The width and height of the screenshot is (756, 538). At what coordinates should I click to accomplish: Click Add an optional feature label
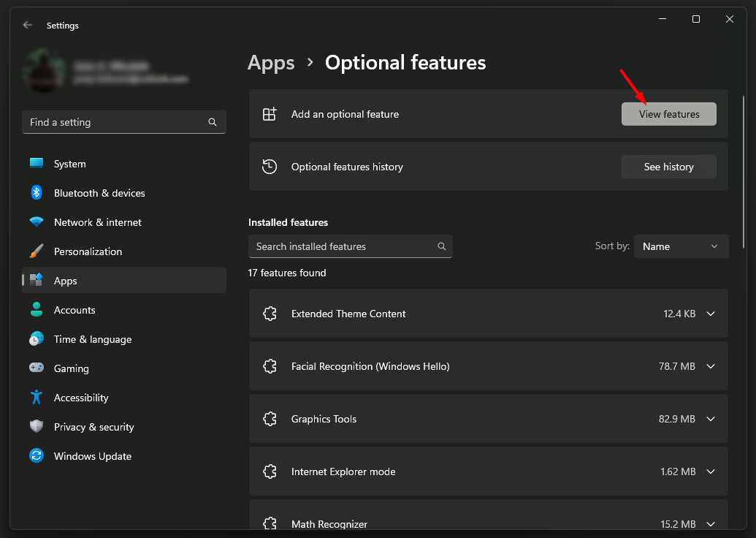pos(345,114)
